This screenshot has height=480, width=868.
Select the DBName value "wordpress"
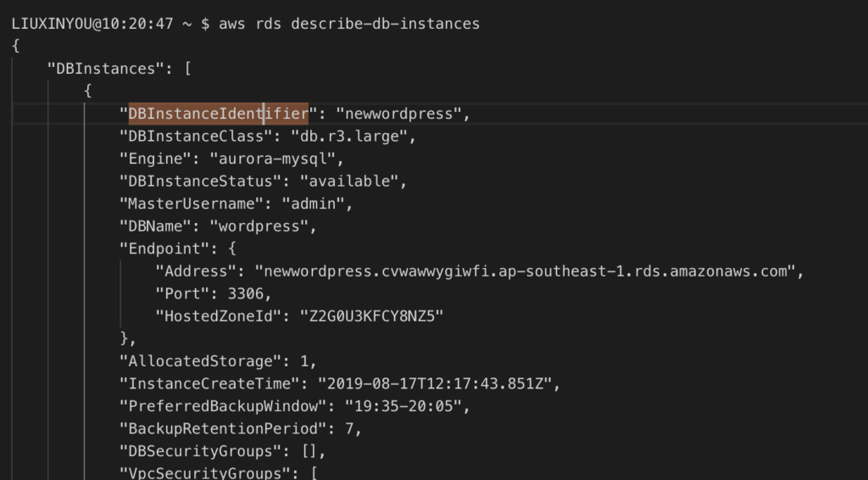[x=259, y=226]
